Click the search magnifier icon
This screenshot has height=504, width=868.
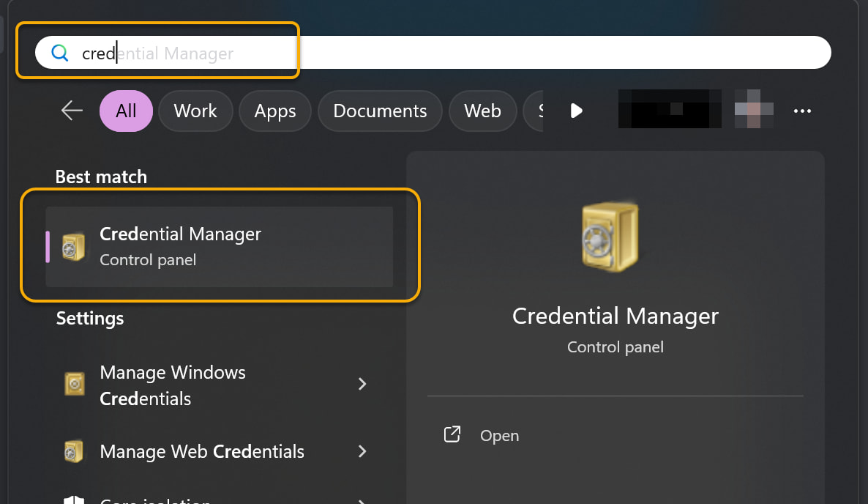pyautogui.click(x=60, y=53)
